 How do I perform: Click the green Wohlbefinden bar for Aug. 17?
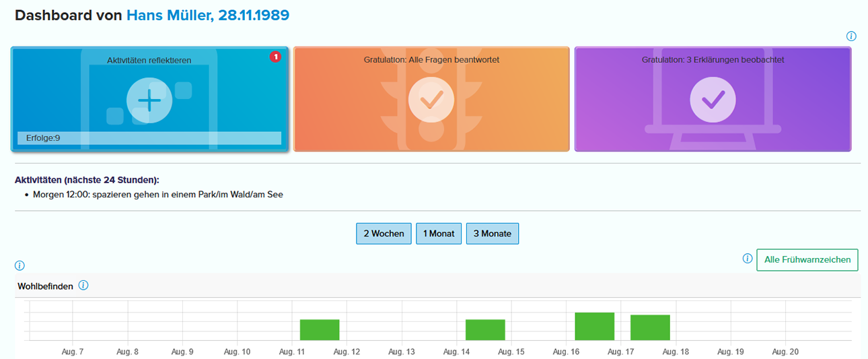(650, 327)
